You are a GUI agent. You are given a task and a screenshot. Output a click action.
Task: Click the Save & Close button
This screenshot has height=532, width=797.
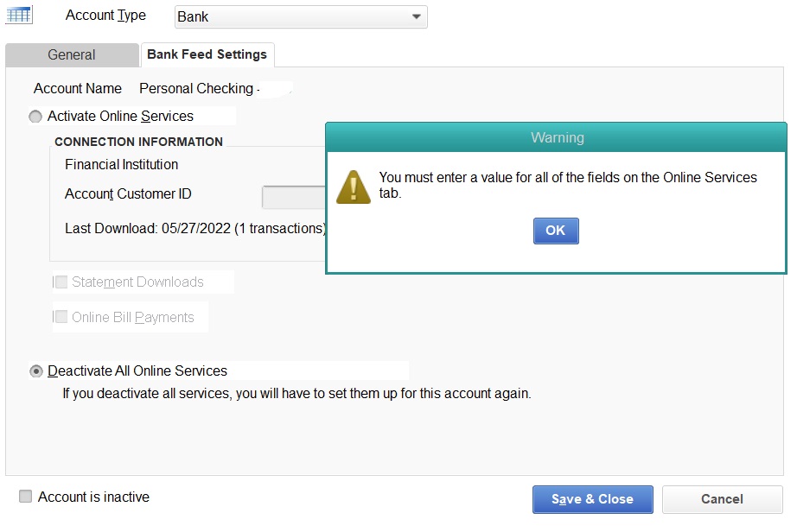[592, 499]
